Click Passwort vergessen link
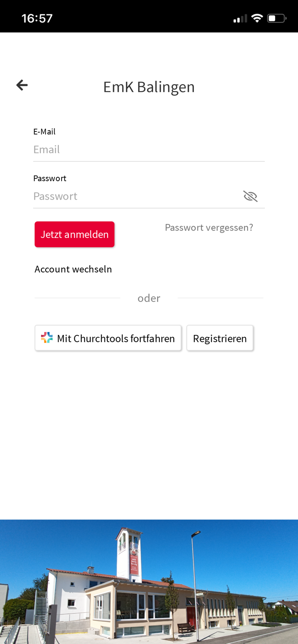Viewport: 298px width, 644px height. point(209,227)
